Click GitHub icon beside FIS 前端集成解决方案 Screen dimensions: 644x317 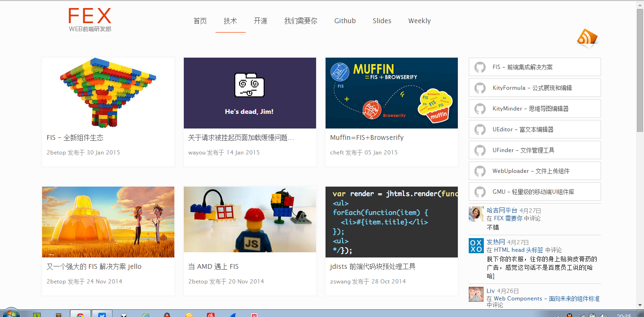point(480,67)
